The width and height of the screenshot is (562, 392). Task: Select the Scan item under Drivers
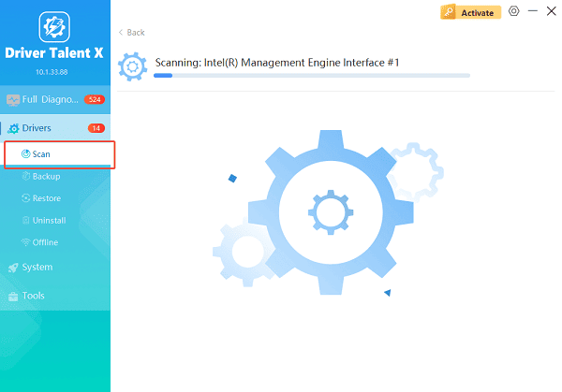pyautogui.click(x=41, y=153)
